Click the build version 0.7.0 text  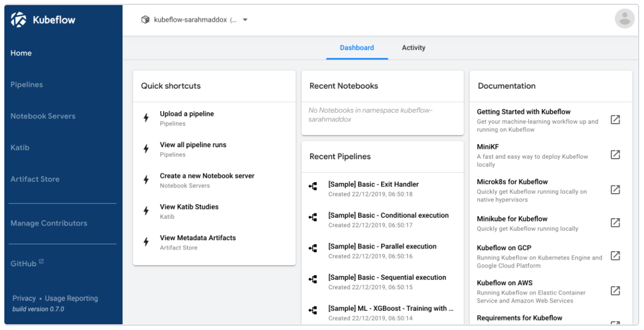click(38, 309)
